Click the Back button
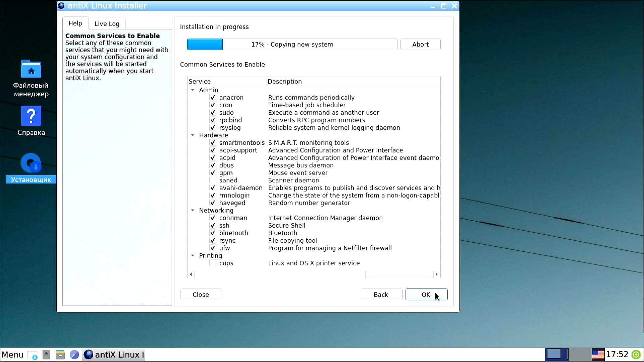This screenshot has height=362, width=644. [381, 295]
